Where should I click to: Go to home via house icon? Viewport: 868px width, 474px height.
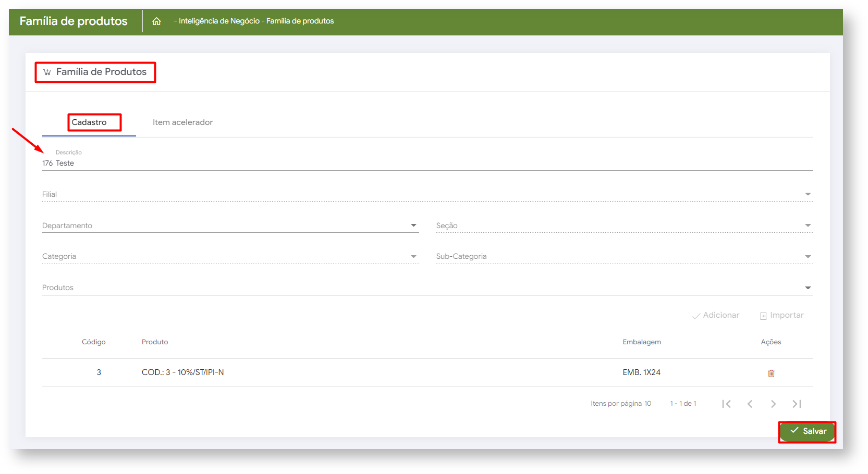156,21
